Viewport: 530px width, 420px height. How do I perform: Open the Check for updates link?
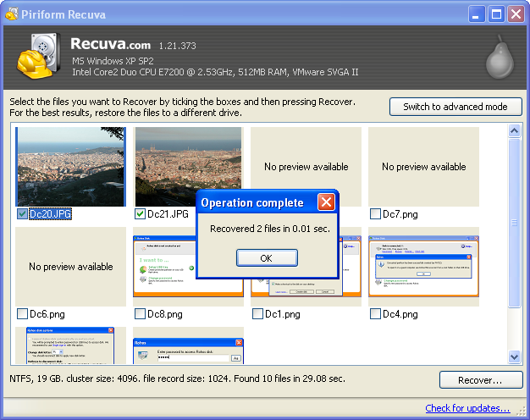coord(467,408)
